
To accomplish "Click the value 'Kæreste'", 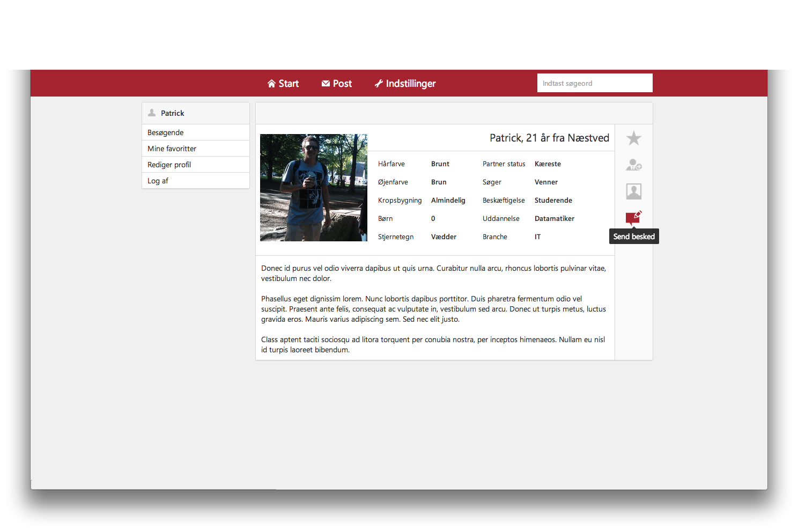I will point(548,164).
